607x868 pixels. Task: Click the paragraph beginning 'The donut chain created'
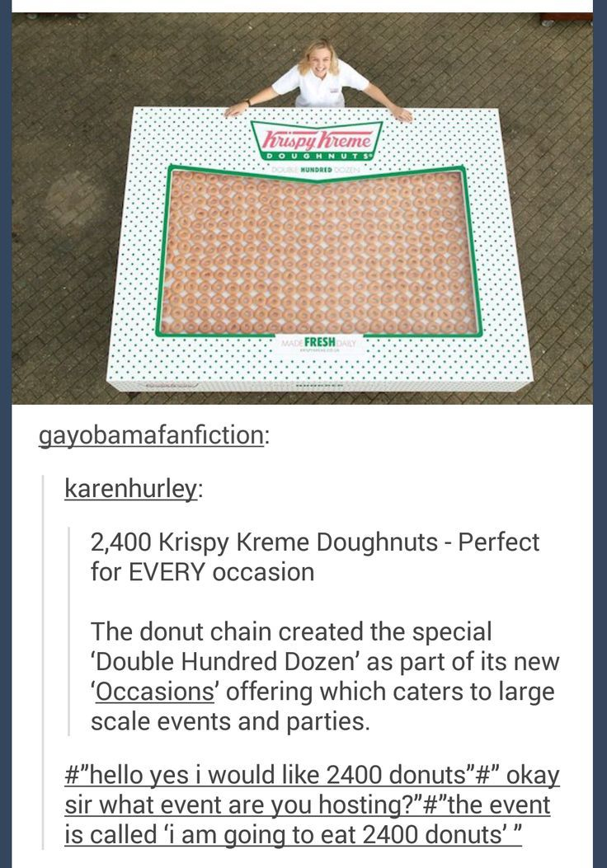[325, 677]
